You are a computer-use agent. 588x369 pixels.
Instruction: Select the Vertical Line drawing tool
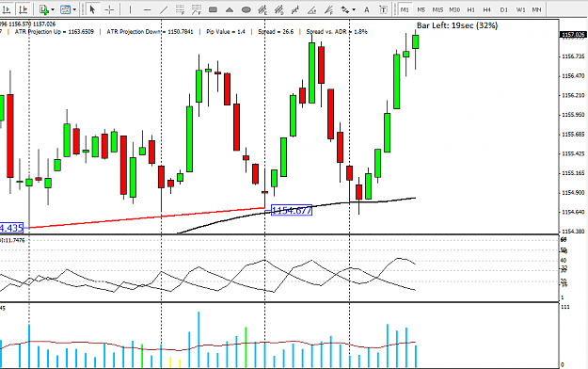[130, 9]
